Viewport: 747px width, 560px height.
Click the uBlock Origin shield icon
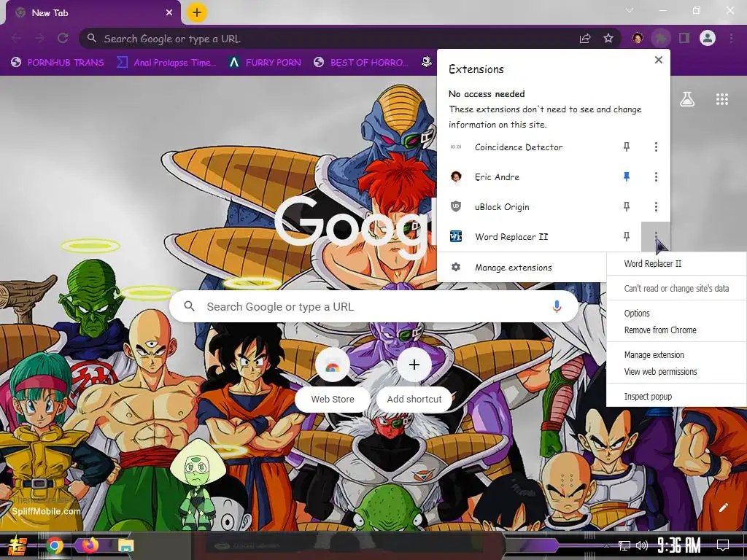click(455, 206)
